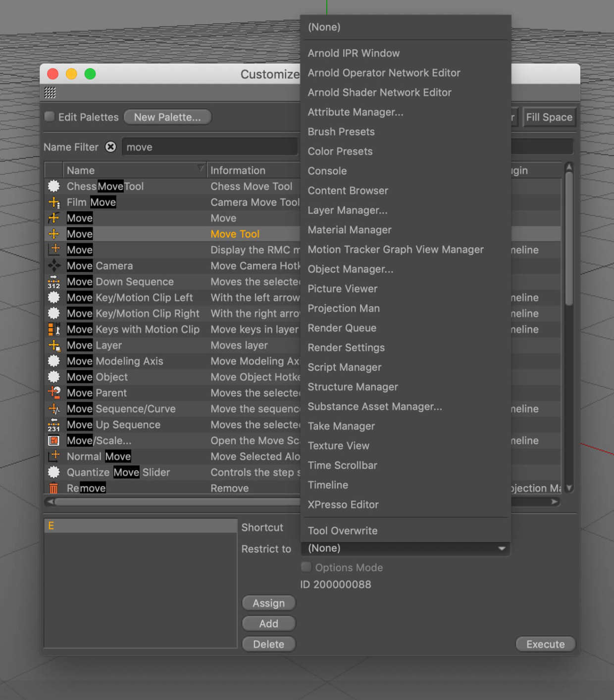Click the down arrow of the vertical scrollbar

(569, 488)
